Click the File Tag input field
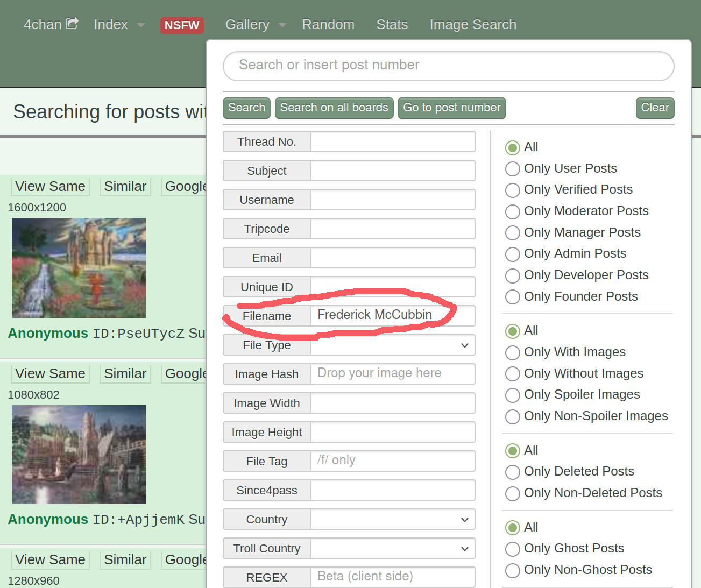 [393, 462]
